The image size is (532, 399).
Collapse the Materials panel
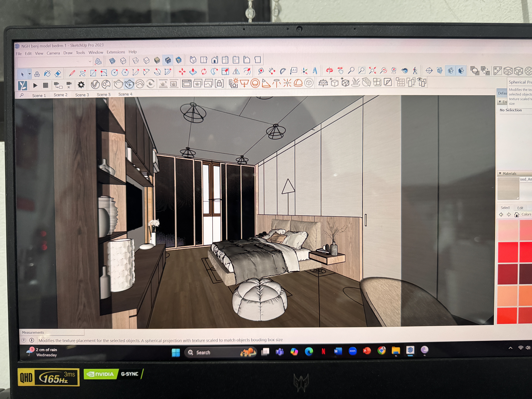click(500, 173)
